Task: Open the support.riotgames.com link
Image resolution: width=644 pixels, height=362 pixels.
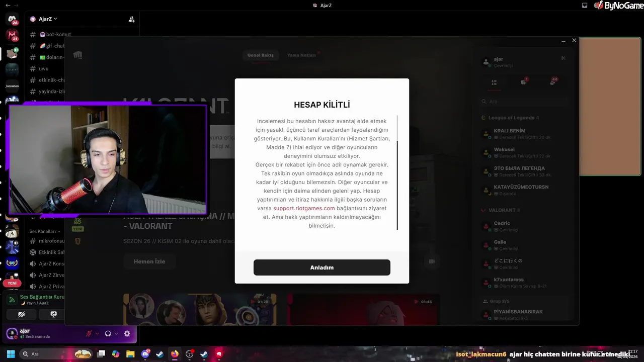Action: click(x=304, y=208)
